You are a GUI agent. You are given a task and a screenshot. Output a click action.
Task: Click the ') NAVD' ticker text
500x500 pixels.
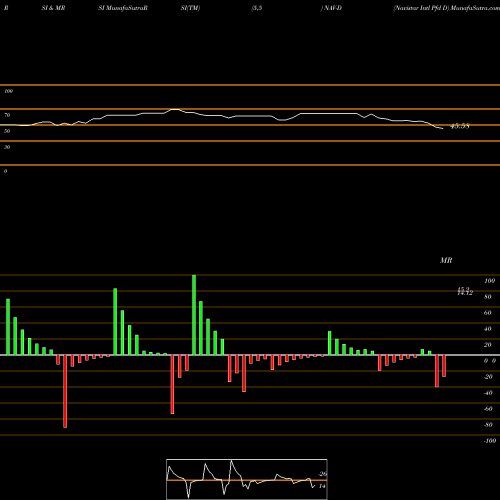pos(331,8)
